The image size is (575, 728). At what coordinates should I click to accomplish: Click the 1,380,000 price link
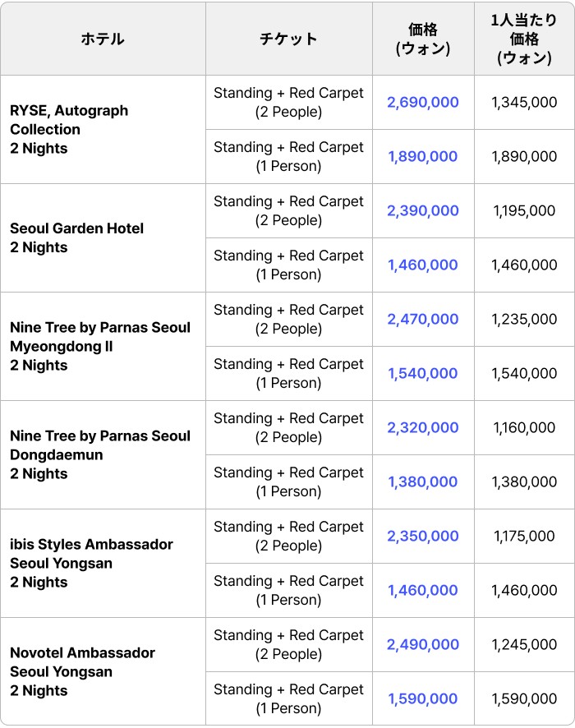[x=423, y=482]
